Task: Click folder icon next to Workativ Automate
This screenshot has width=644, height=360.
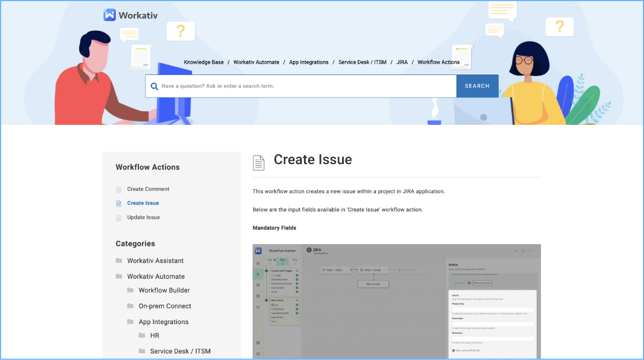Action: 119,276
